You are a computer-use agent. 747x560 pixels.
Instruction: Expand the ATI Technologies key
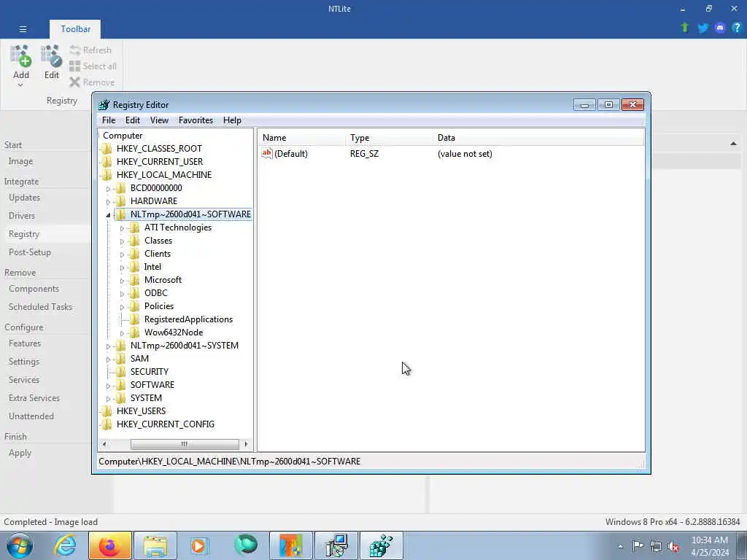pos(122,228)
